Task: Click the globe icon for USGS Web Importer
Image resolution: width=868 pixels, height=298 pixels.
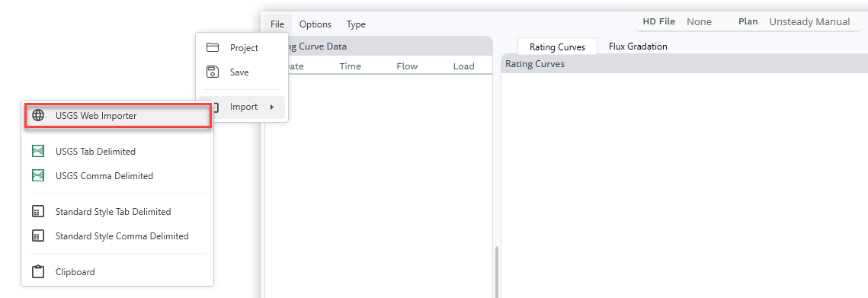Action: 38,116
